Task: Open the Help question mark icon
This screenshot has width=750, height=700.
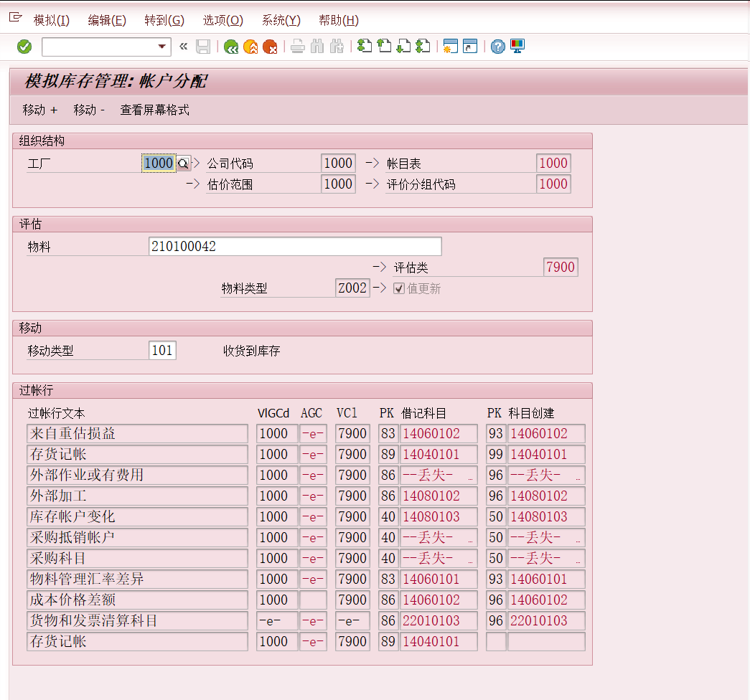Action: tap(497, 47)
